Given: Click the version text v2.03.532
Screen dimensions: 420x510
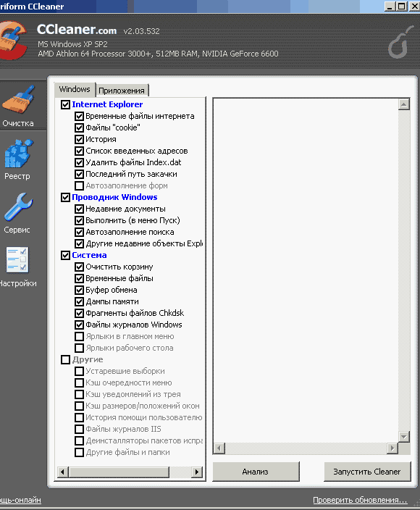Looking at the screenshot, I should point(141,31).
